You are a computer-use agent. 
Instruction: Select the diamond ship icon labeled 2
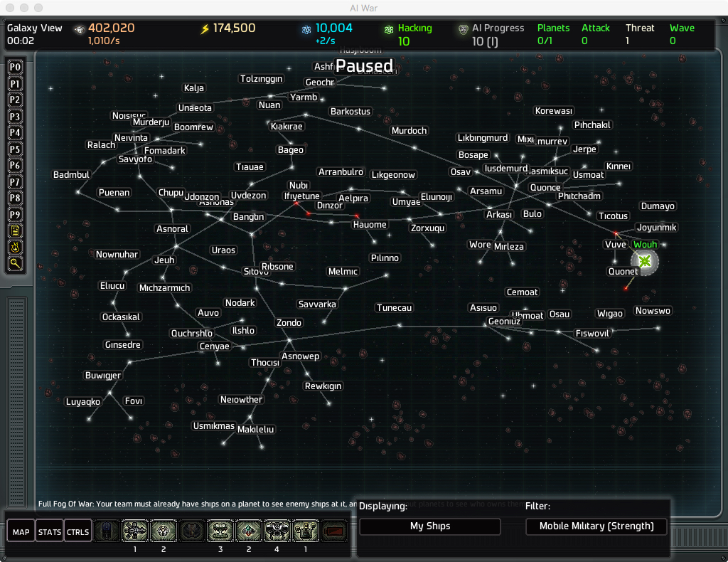pos(249,531)
